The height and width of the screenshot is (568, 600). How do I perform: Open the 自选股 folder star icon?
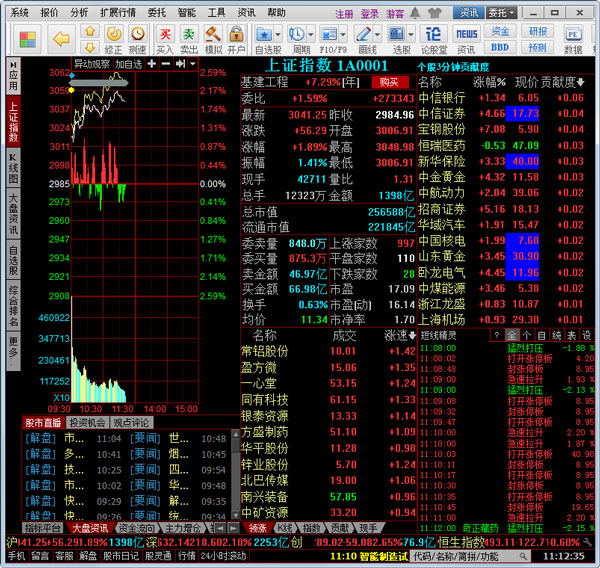(264, 34)
